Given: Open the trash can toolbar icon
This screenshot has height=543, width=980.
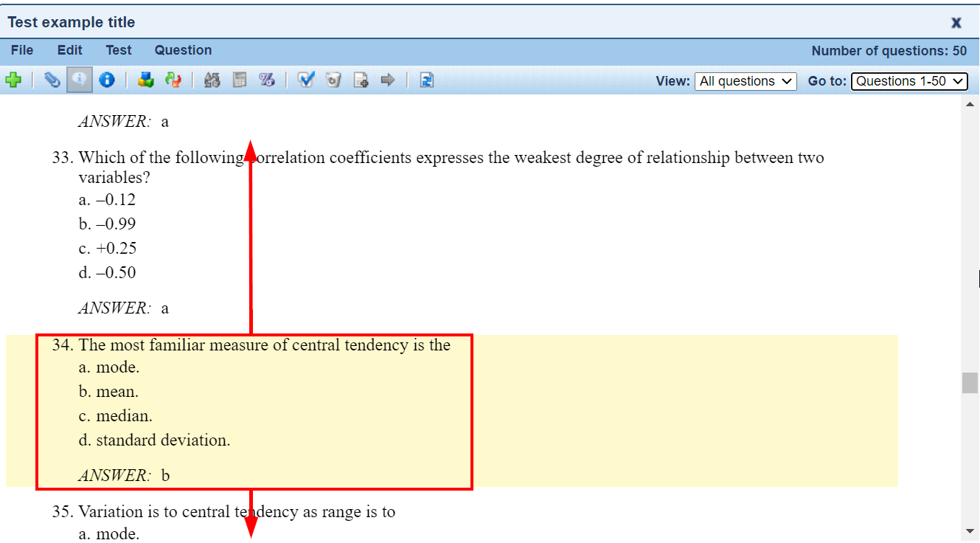Looking at the screenshot, I should (x=333, y=80).
